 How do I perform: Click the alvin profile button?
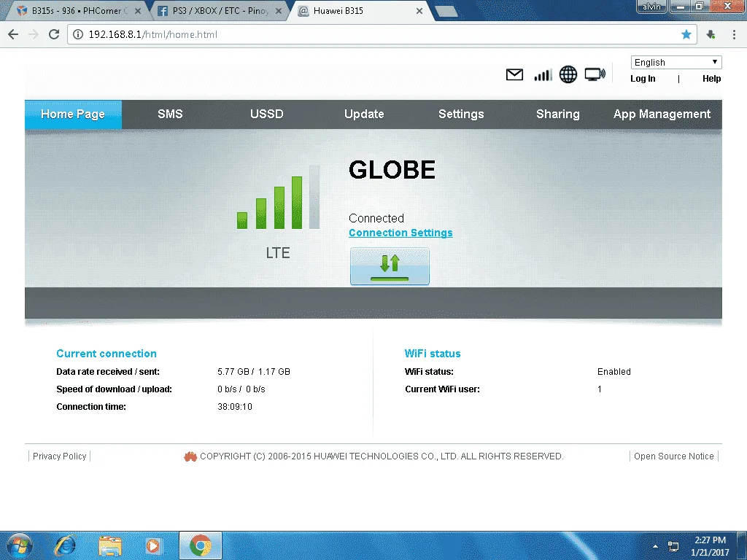pyautogui.click(x=651, y=6)
